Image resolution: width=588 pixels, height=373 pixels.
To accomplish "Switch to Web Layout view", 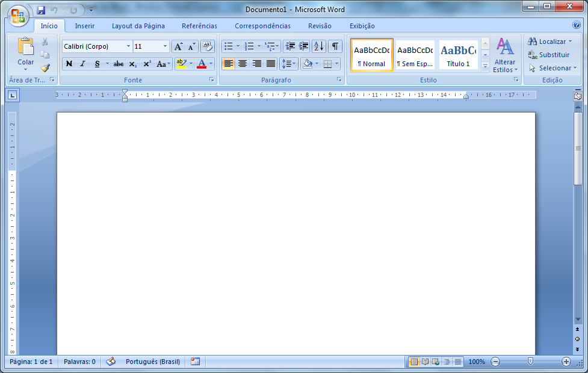I will coord(436,362).
